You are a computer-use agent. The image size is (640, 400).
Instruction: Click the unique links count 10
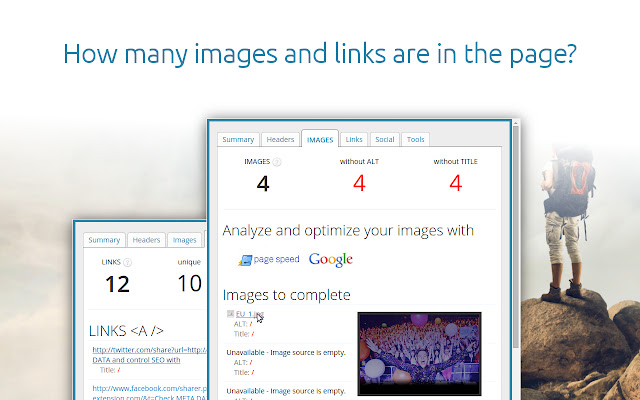[x=190, y=283]
